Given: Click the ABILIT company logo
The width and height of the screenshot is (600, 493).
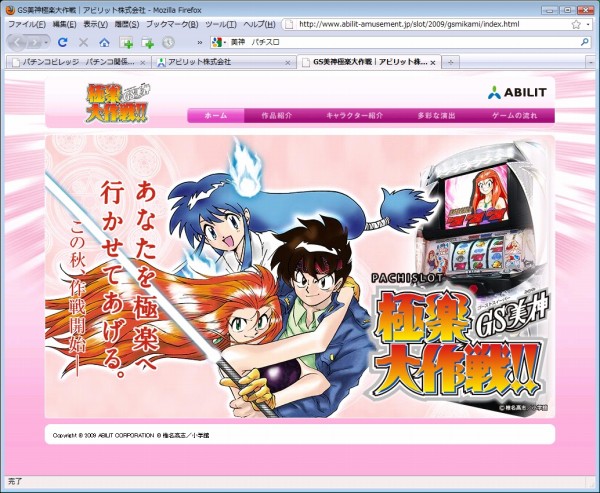Looking at the screenshot, I should (517, 92).
